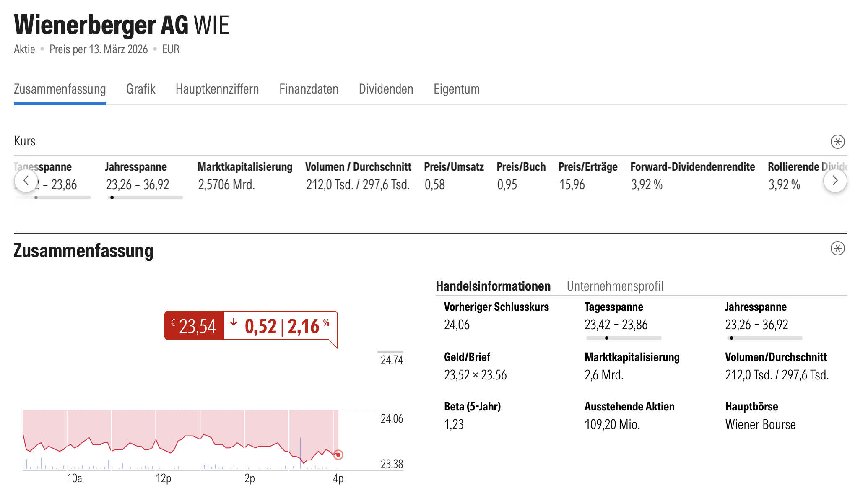Click the red end-point marker on chart
Viewport: 868px width, 504px height.
tap(338, 455)
